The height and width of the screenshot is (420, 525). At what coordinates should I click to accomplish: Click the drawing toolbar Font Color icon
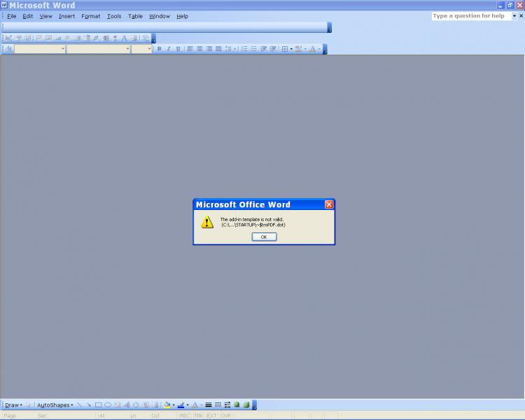195,405
